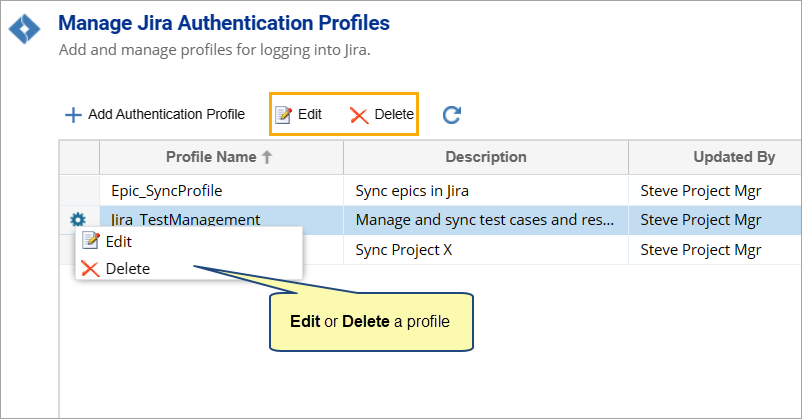Select the Epic_SyncProfile profile name
The image size is (802, 419).
[167, 191]
